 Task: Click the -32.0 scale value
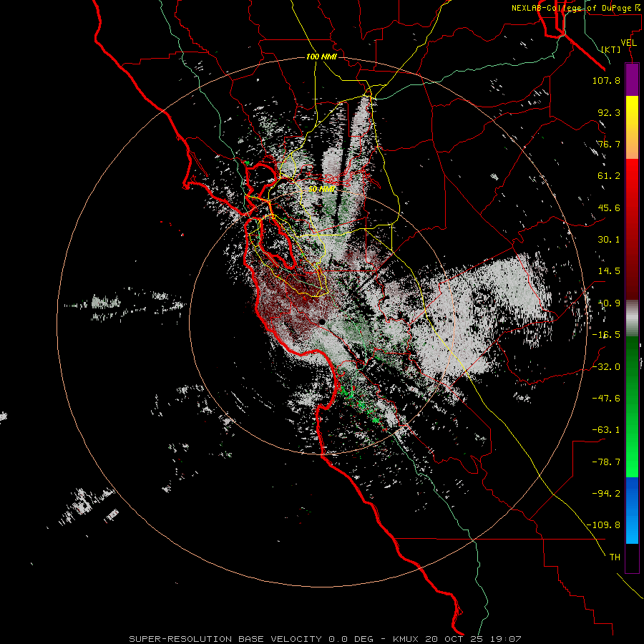point(606,367)
